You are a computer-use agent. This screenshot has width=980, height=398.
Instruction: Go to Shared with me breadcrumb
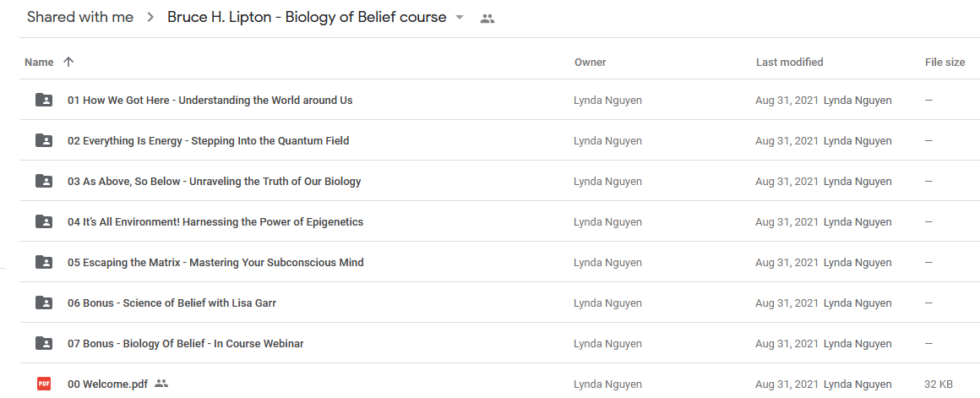coord(80,18)
